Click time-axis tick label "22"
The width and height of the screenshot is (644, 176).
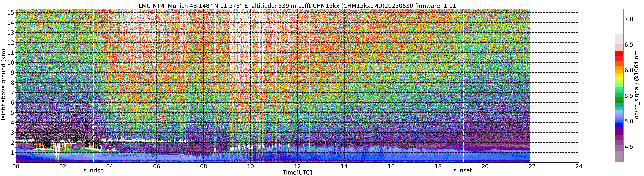(x=532, y=166)
